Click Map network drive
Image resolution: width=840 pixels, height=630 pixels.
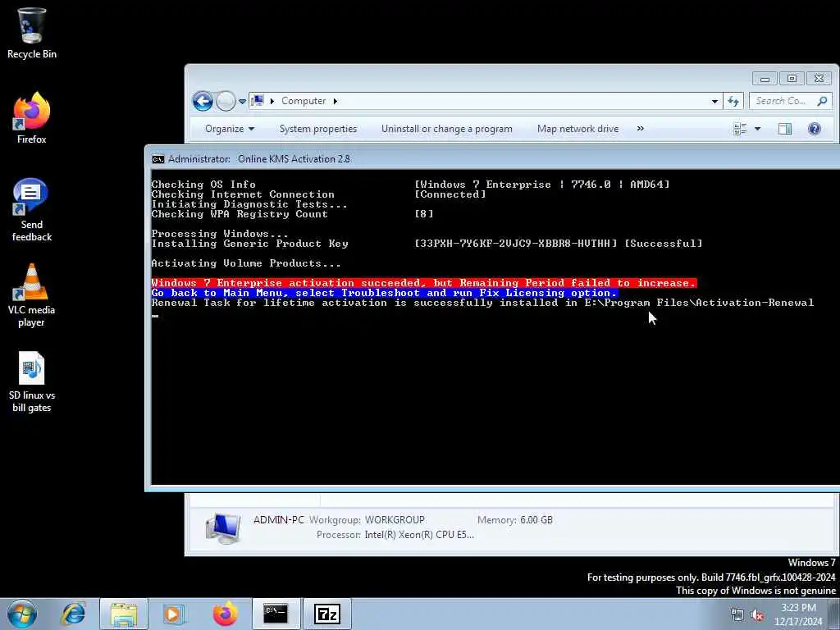(x=577, y=129)
